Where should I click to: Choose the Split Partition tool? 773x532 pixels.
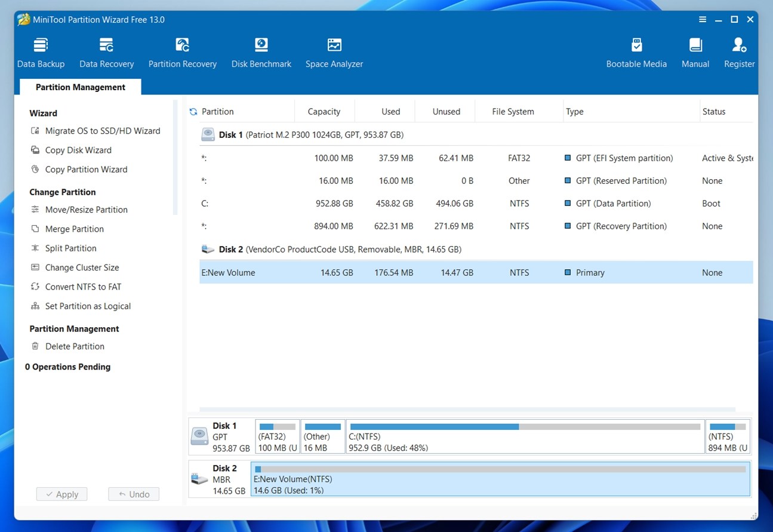click(x=70, y=248)
